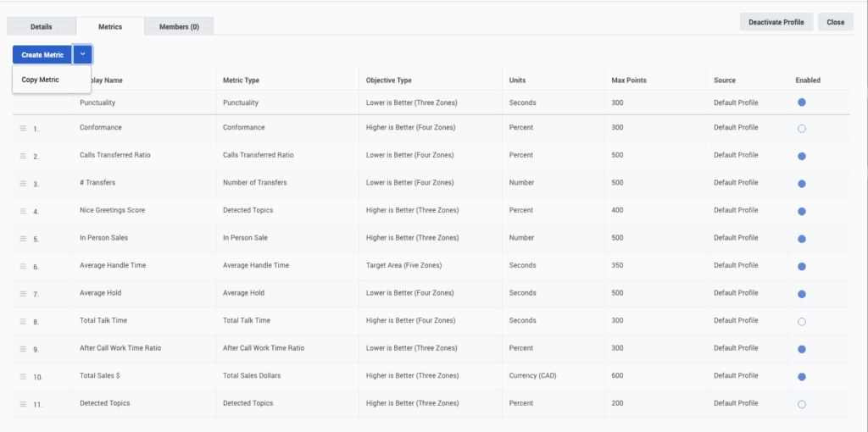The width and height of the screenshot is (868, 432).
Task: Choose Copy Metric from the dropdown
Action: point(41,80)
